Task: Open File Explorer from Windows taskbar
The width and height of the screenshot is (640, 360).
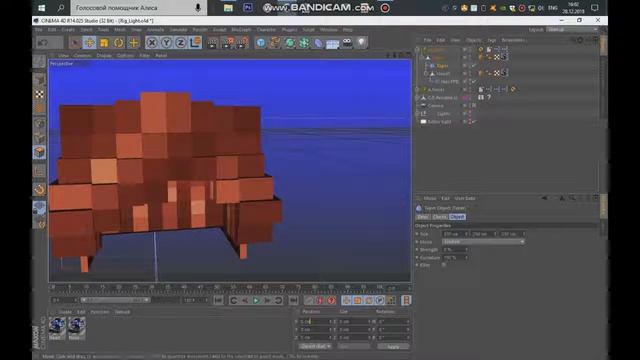Action: click(x=228, y=8)
